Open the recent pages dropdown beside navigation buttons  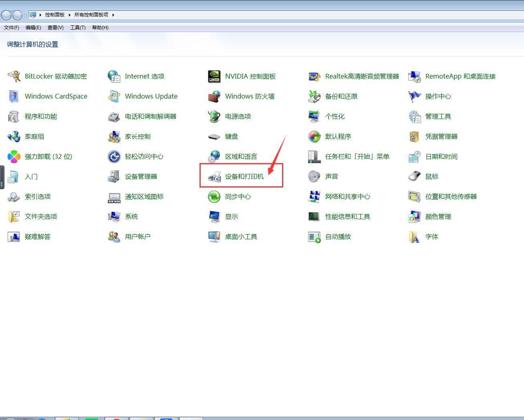[26, 15]
